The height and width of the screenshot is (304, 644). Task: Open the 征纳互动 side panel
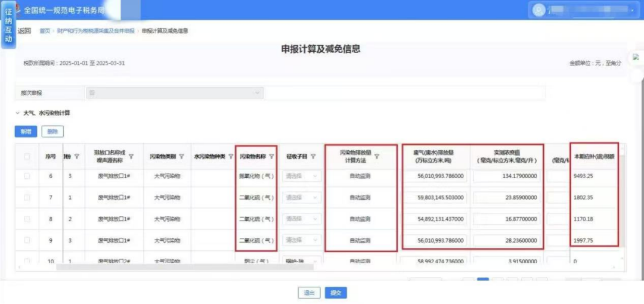click(8, 30)
